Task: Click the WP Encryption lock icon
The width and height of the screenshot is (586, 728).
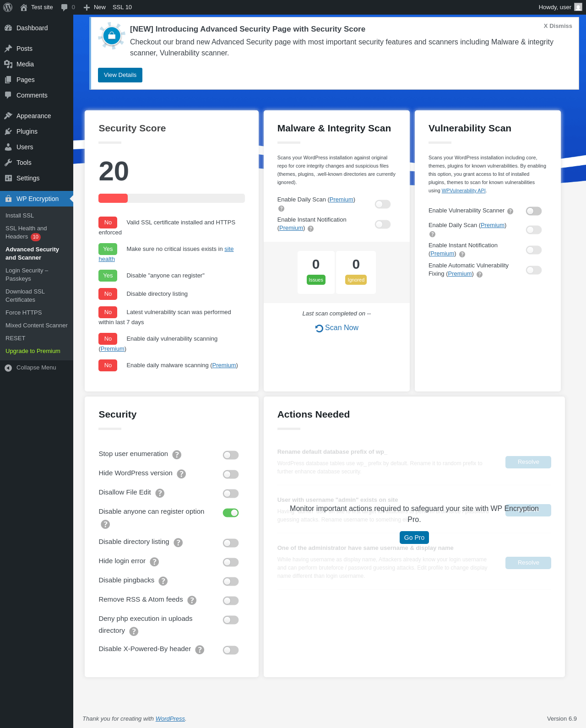Action: 8,199
